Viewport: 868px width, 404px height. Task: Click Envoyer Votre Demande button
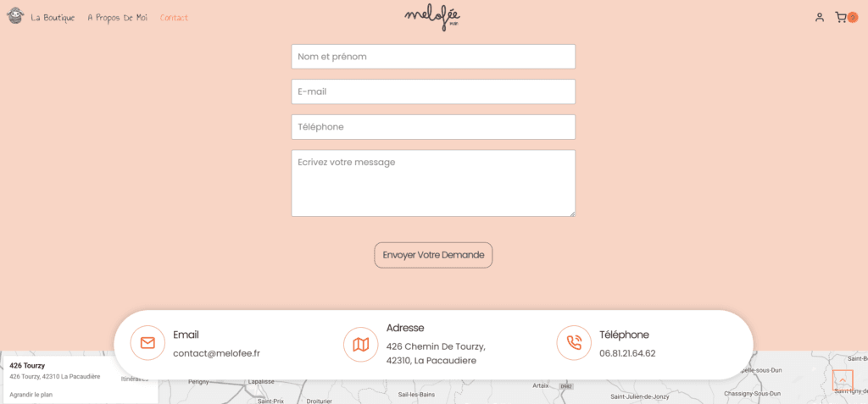(433, 255)
